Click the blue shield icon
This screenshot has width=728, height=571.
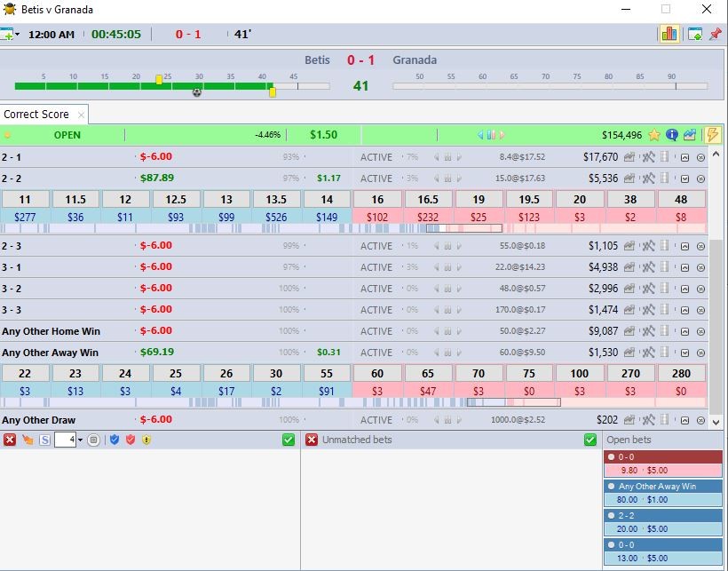[x=115, y=440]
